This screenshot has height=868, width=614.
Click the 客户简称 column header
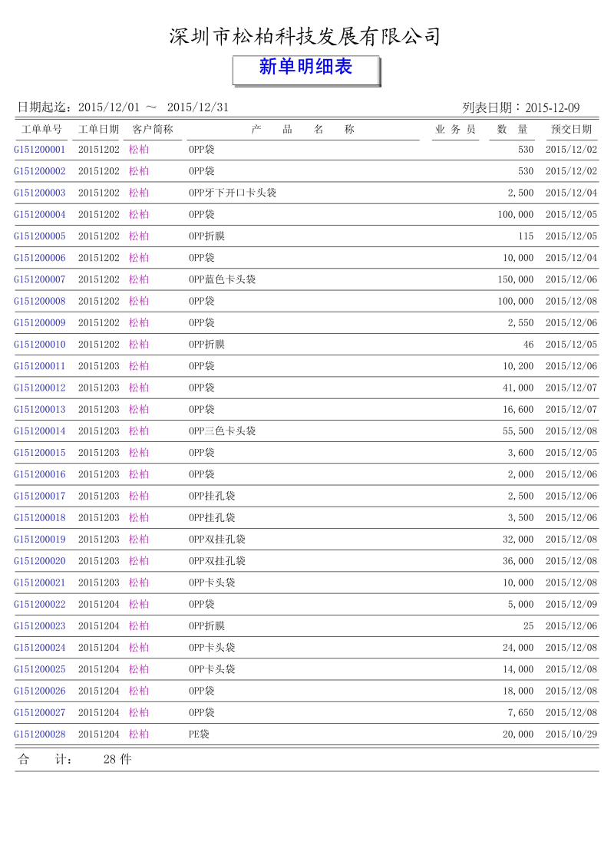[153, 130]
